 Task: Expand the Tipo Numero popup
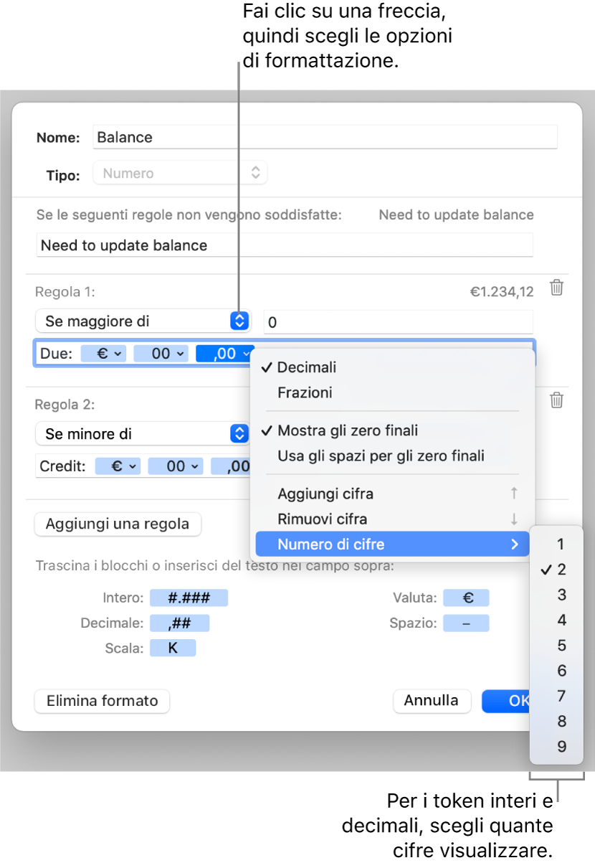[180, 174]
